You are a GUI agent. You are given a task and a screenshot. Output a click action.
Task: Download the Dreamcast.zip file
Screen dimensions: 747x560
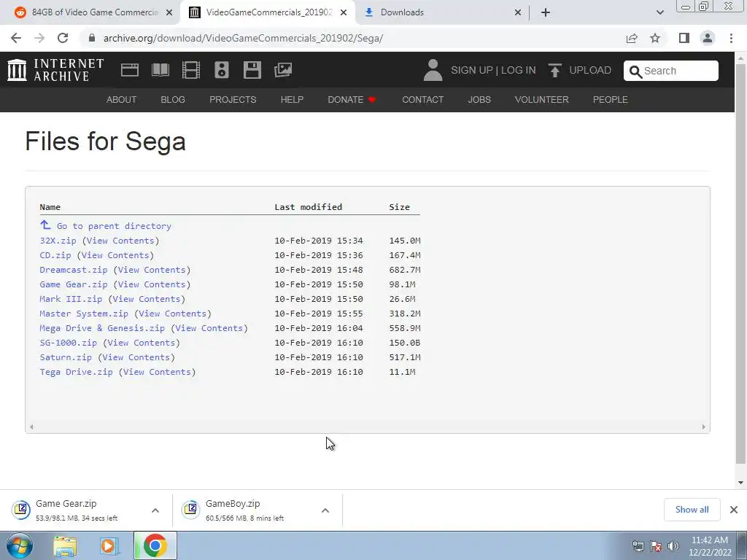pos(74,270)
